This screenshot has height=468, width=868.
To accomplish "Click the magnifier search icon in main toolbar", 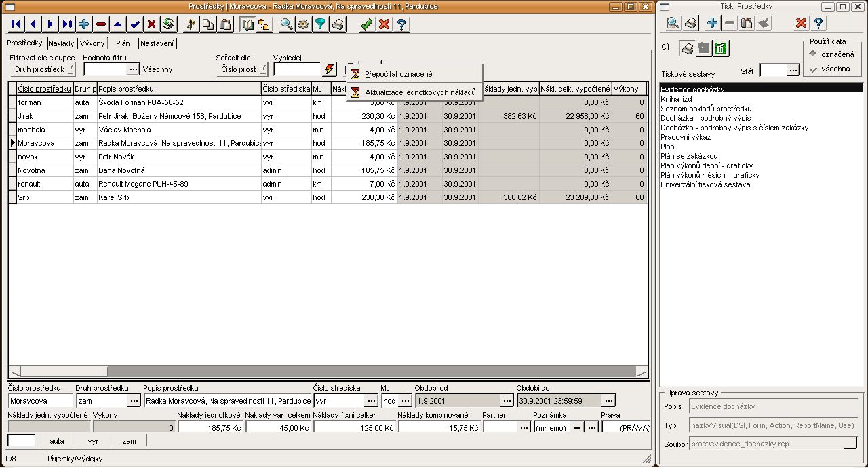I will pyautogui.click(x=286, y=24).
